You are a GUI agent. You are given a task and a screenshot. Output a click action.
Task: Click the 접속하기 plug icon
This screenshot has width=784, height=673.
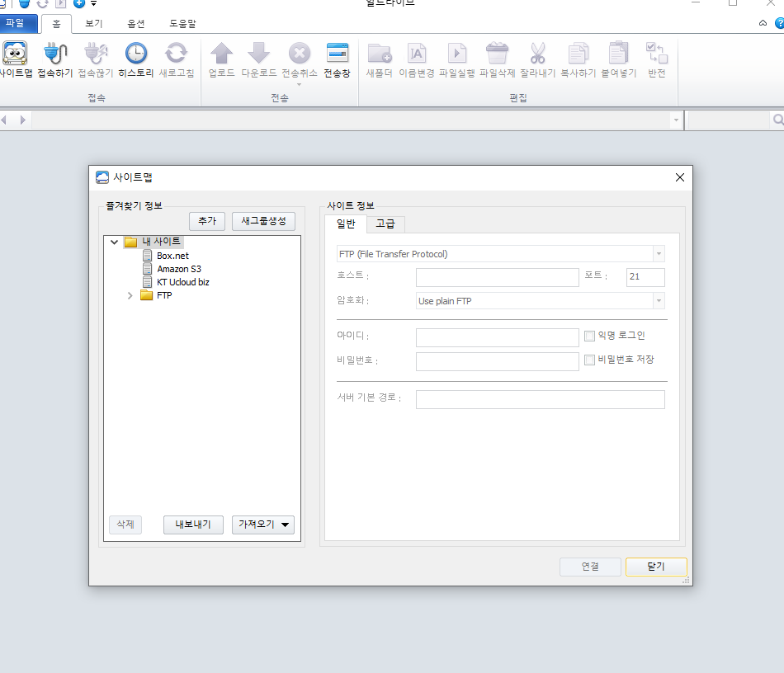55,54
